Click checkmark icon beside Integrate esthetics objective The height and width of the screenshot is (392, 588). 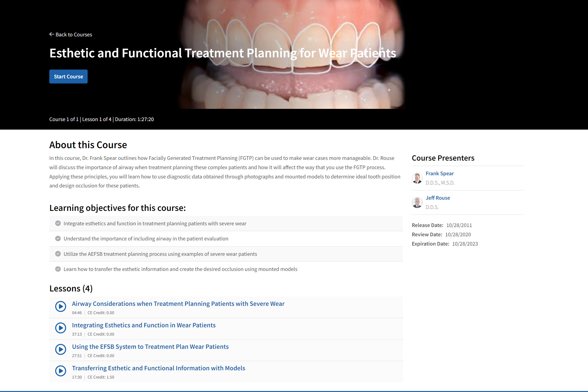pos(58,223)
